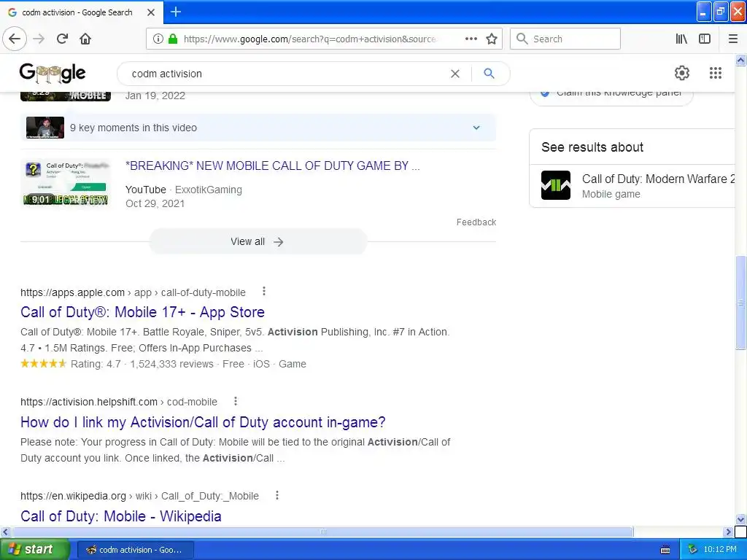Click the tray icon beside the clock
Viewport: 747px width, 560px height.
pyautogui.click(x=693, y=550)
